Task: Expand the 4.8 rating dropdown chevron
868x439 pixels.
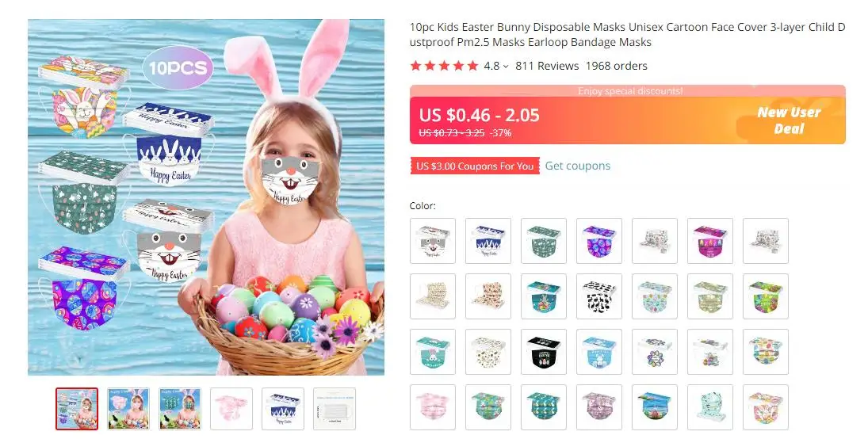Action: (506, 67)
